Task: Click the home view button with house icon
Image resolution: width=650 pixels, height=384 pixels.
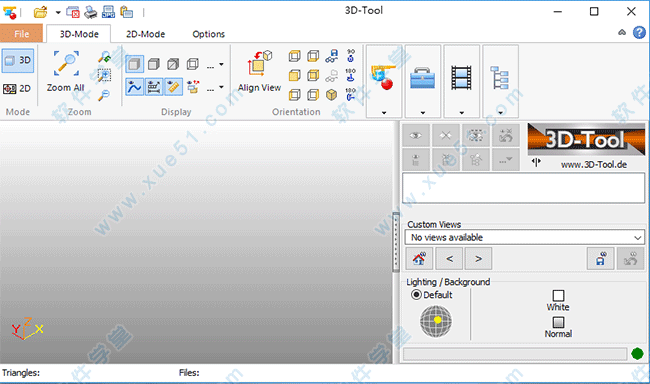Action: [x=419, y=259]
